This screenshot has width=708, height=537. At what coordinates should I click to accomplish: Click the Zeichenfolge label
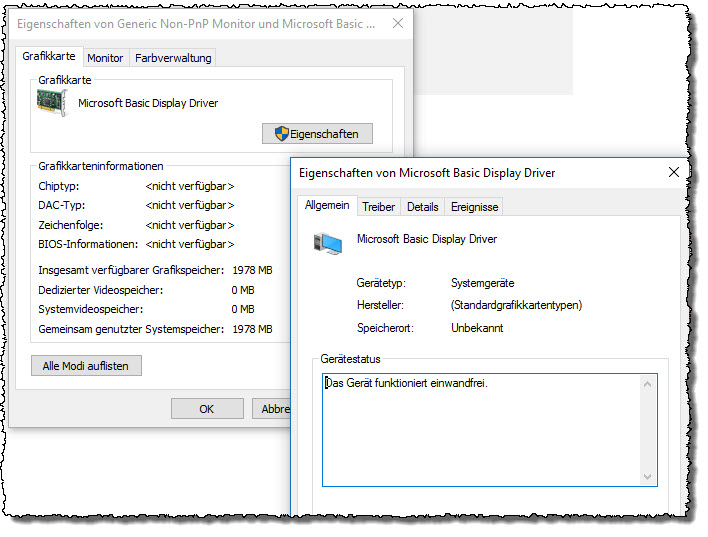pyautogui.click(x=71, y=225)
